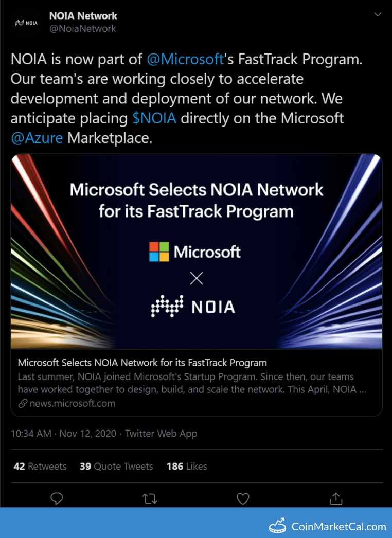Open the @Microsoft mention link
Viewport: 392px width, 538px height.
click(x=185, y=59)
